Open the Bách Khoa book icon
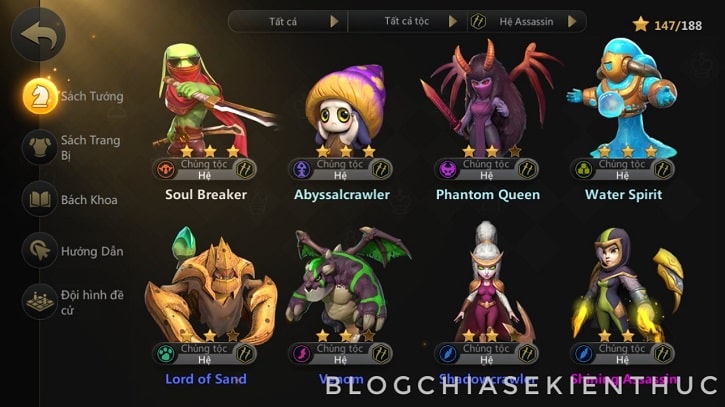The width and height of the screenshot is (725, 407). (x=40, y=199)
